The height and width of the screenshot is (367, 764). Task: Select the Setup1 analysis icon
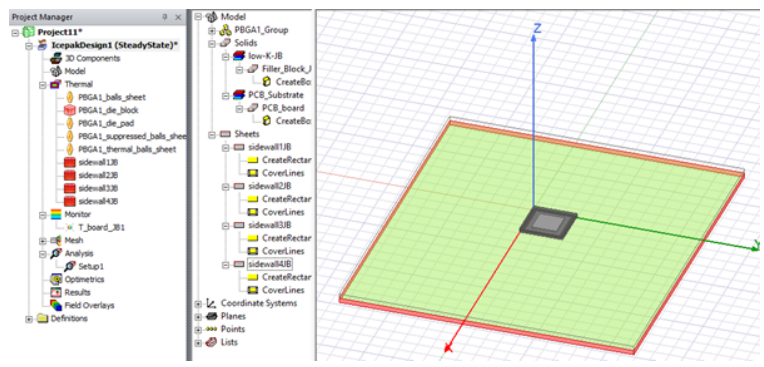coord(70,266)
